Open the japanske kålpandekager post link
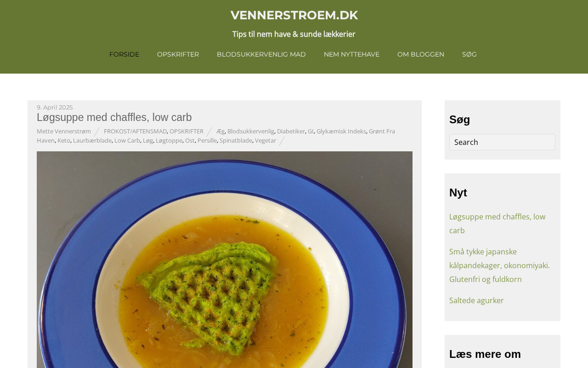The width and height of the screenshot is (588, 368). (499, 265)
